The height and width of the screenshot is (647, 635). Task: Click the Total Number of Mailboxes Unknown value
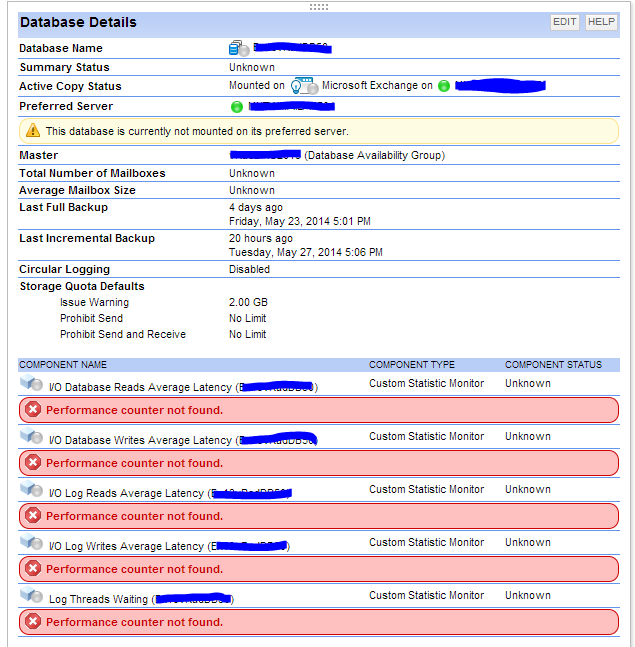[252, 173]
